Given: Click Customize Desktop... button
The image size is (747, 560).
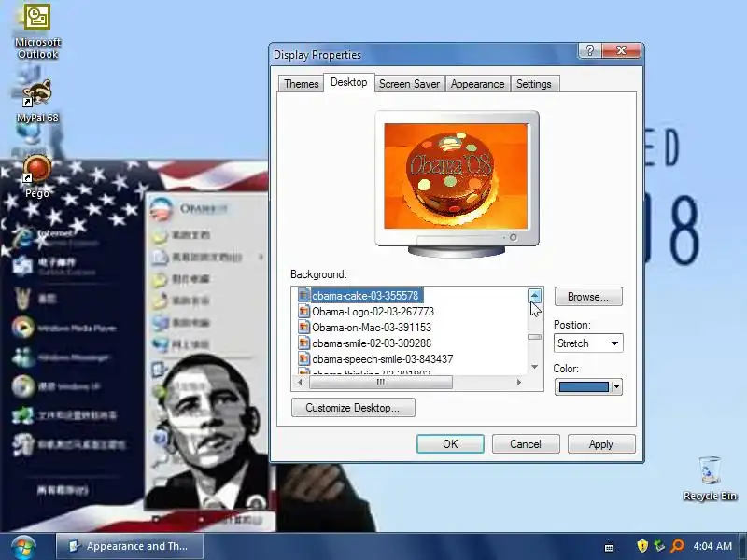Looking at the screenshot, I should [x=353, y=408].
